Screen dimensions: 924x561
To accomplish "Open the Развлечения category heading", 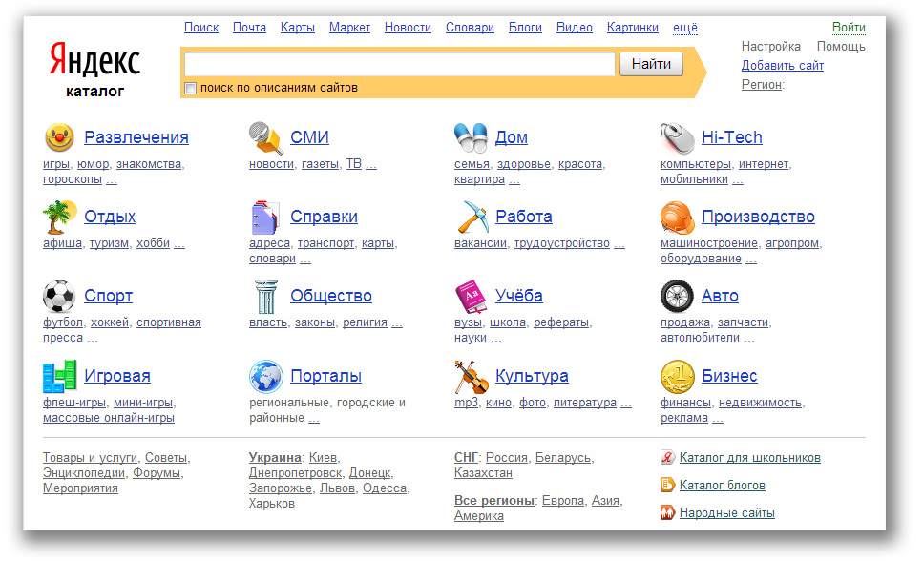I will (x=136, y=137).
